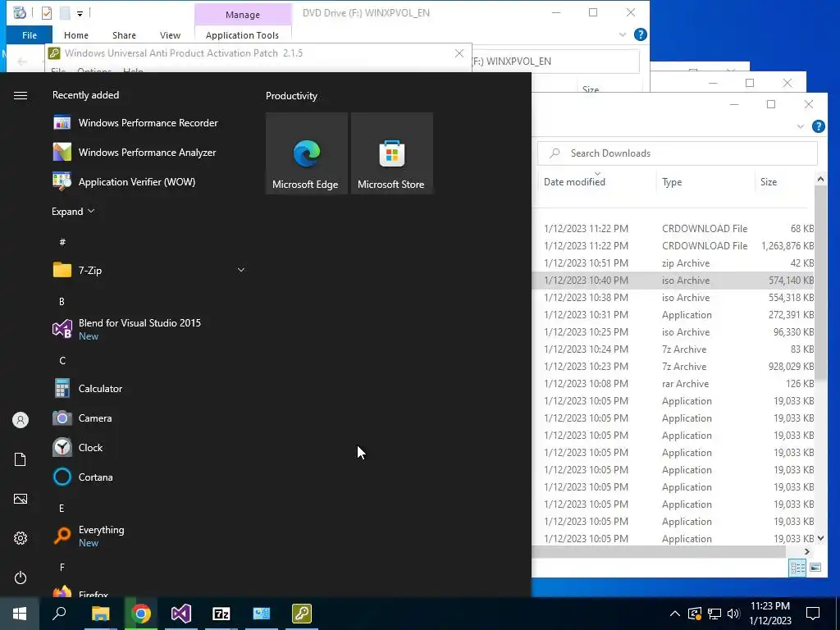Select the Manage contextual tab
The width and height of the screenshot is (840, 630).
243,15
